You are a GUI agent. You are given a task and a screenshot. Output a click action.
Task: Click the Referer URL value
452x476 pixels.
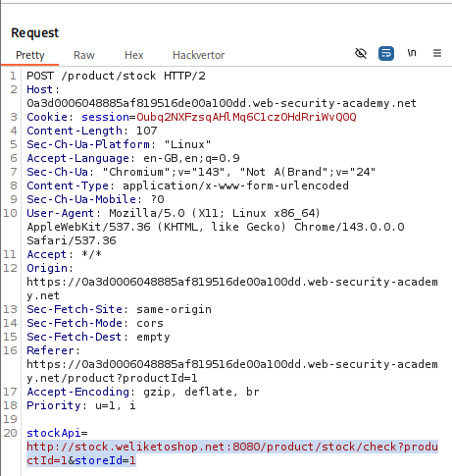point(232,371)
